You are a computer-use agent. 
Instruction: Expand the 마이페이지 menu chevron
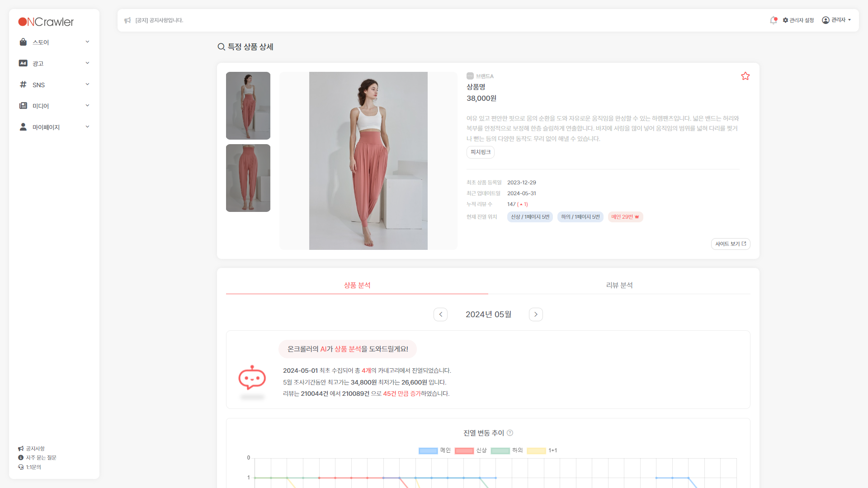87,127
